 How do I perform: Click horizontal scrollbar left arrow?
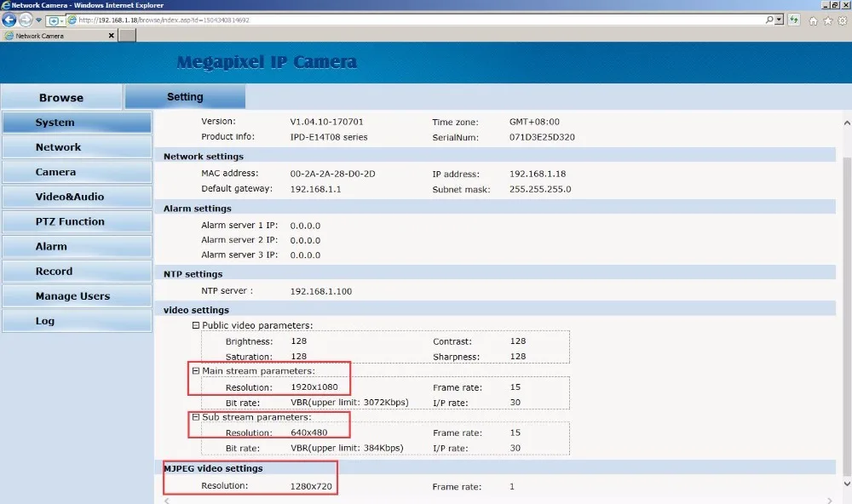[x=167, y=501]
